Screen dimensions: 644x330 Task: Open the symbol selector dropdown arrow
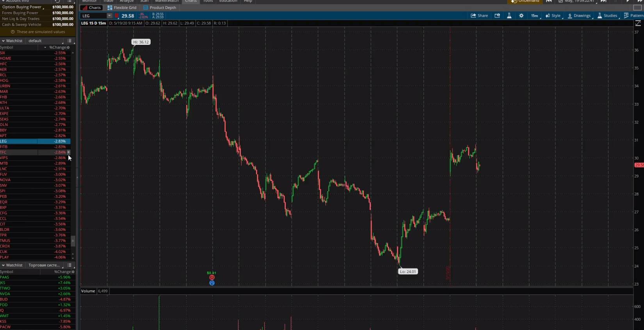109,16
